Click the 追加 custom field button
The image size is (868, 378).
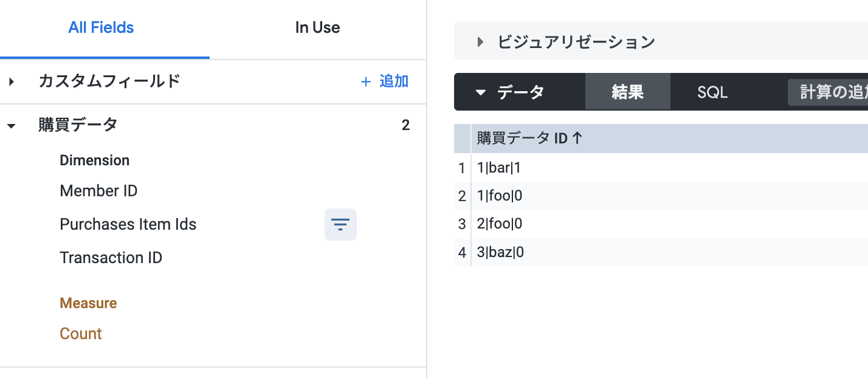click(x=384, y=81)
